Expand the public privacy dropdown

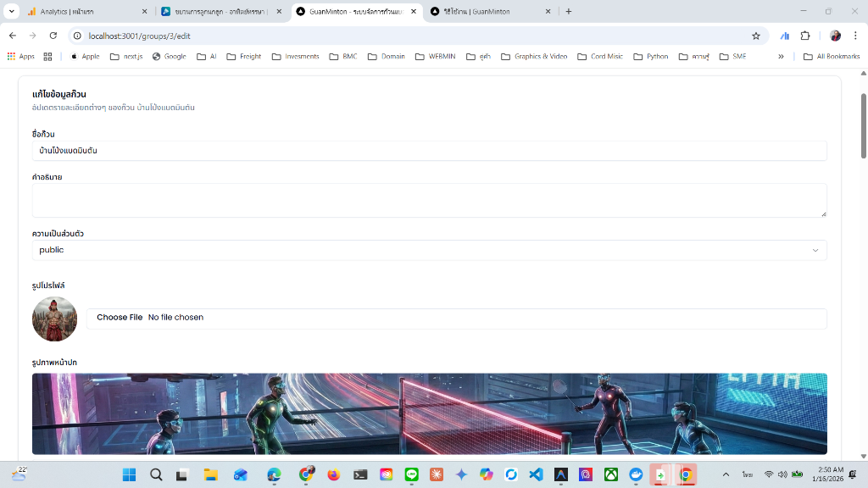coord(429,250)
